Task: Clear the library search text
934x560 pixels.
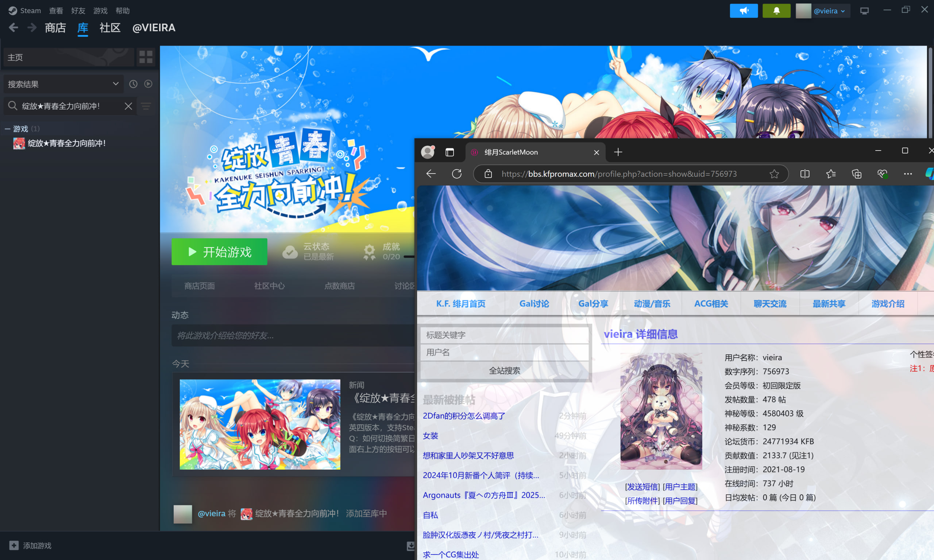Action: coord(128,106)
